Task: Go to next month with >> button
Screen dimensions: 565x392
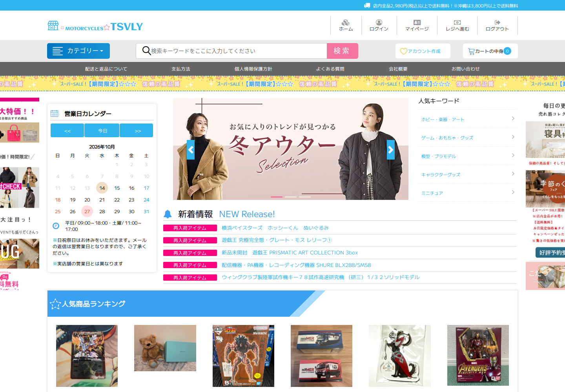Action: tap(137, 131)
